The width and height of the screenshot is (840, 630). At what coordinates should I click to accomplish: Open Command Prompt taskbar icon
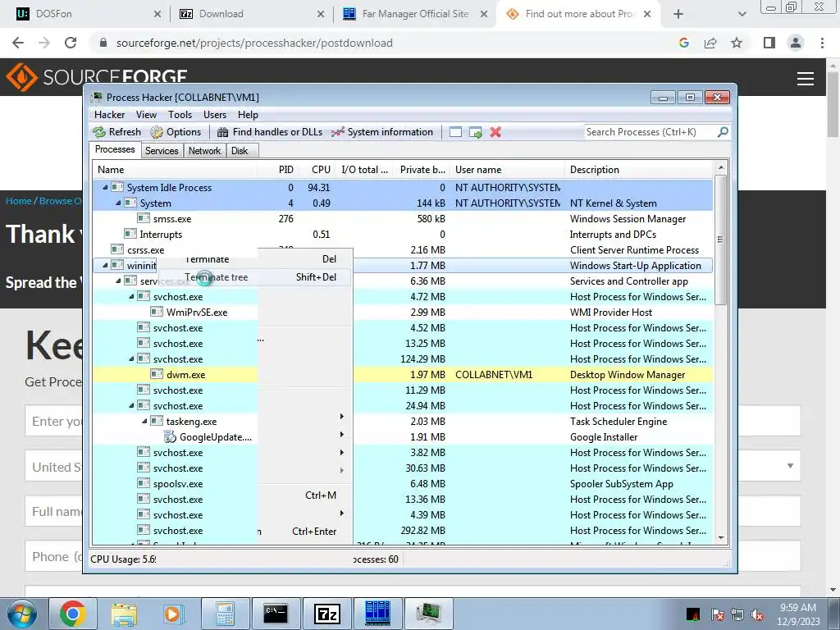(276, 614)
